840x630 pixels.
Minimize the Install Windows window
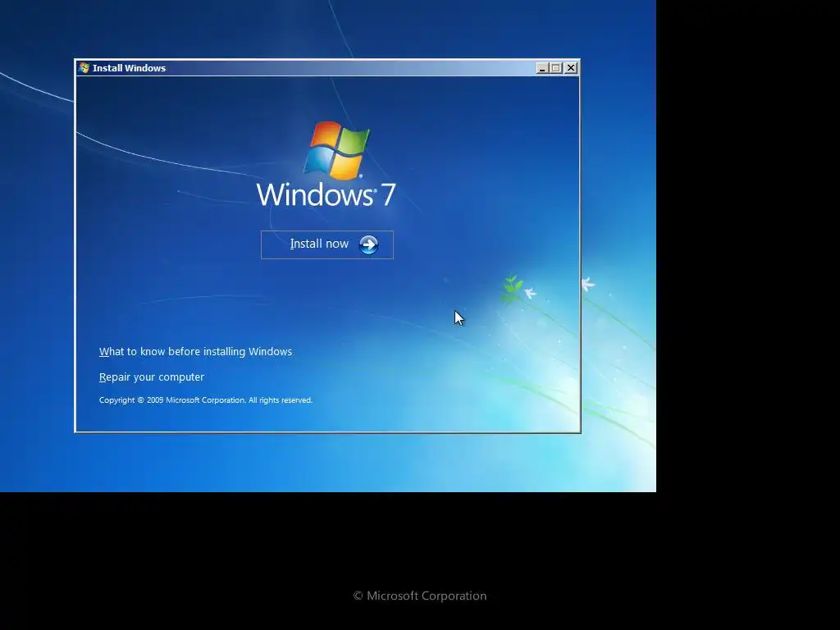pyautogui.click(x=542, y=68)
